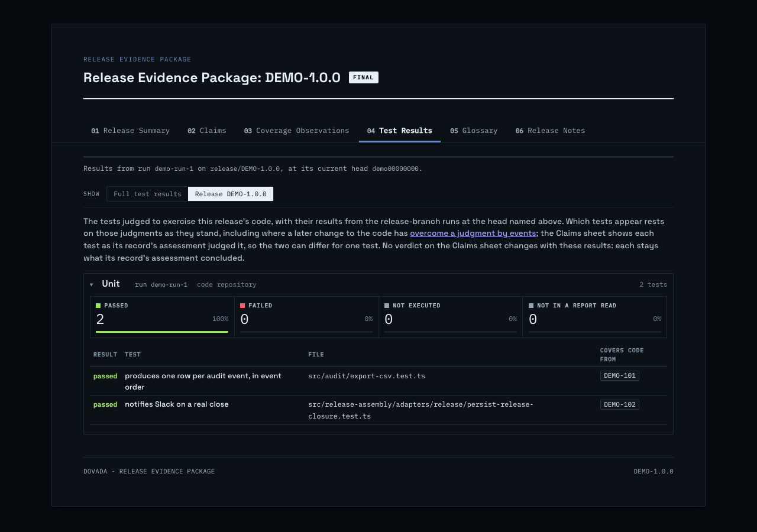Click src/audit/export-csv.test.ts file path
This screenshot has height=532, width=757.
tap(367, 376)
